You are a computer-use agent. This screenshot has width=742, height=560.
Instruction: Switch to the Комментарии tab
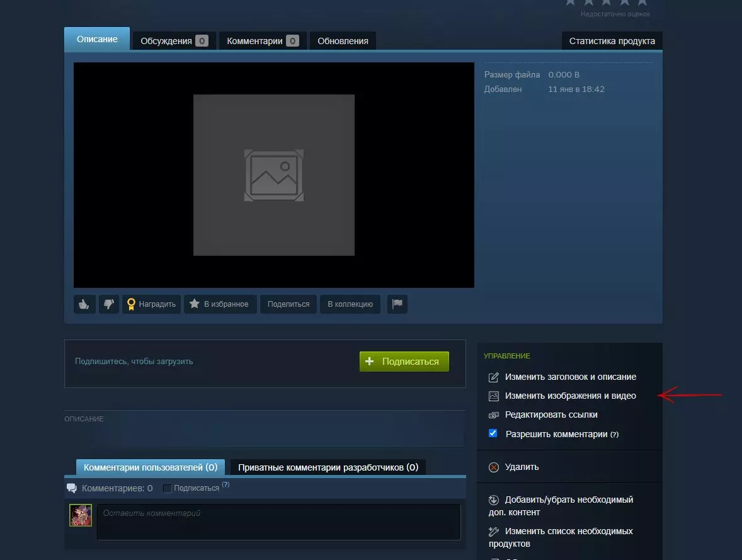263,41
